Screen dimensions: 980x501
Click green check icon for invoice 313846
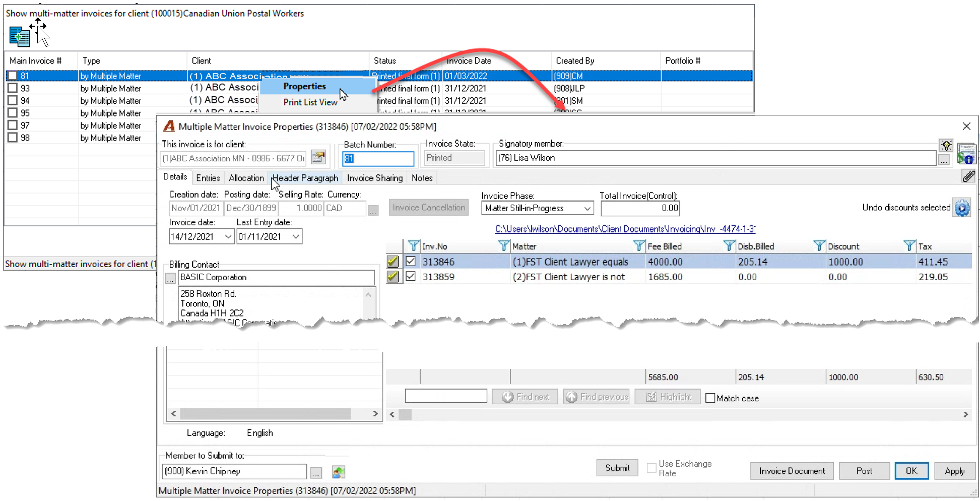pyautogui.click(x=393, y=262)
